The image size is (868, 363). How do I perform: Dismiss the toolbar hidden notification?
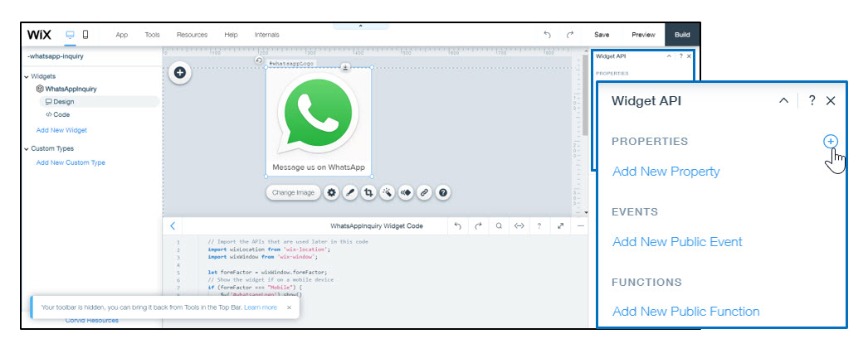289,307
